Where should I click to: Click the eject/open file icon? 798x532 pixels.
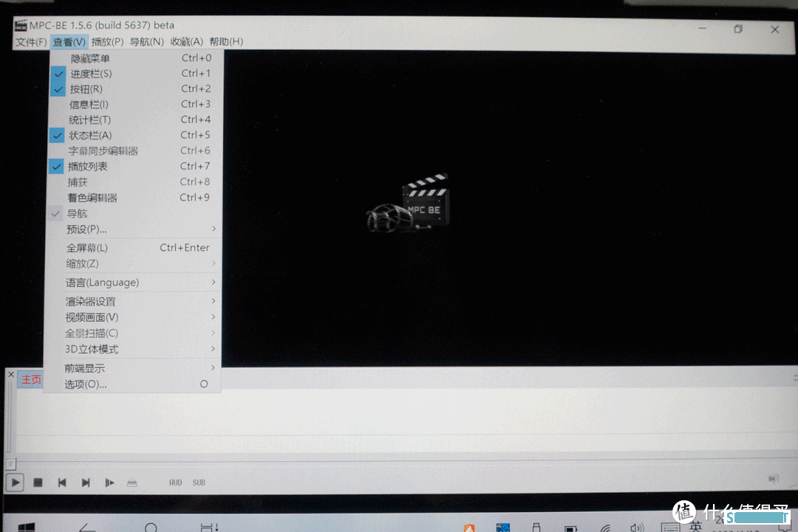(132, 482)
